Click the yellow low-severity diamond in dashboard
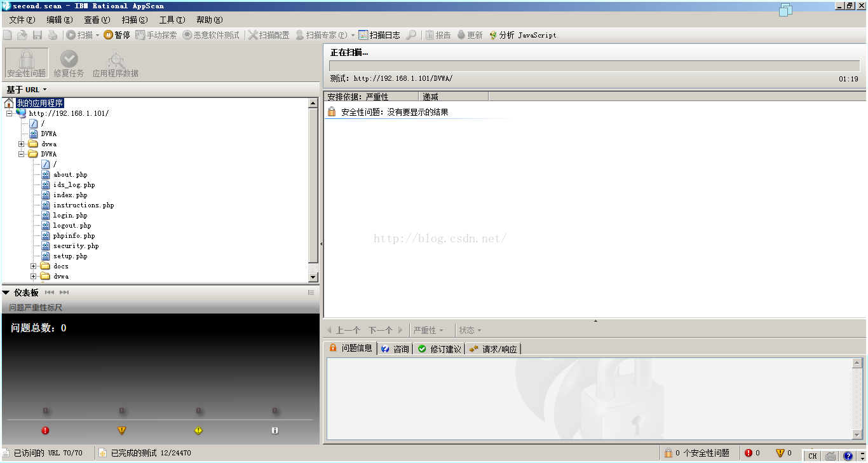The width and height of the screenshot is (868, 463). 198,431
